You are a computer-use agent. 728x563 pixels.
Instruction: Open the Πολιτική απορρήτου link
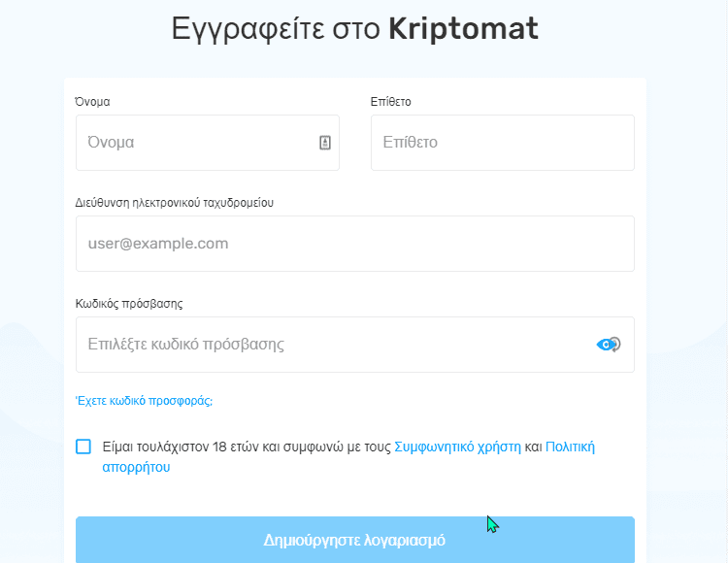pyautogui.click(x=570, y=447)
